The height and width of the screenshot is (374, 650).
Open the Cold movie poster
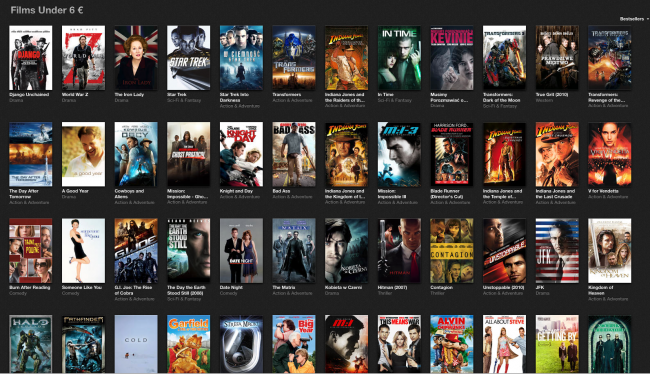[x=136, y=344]
